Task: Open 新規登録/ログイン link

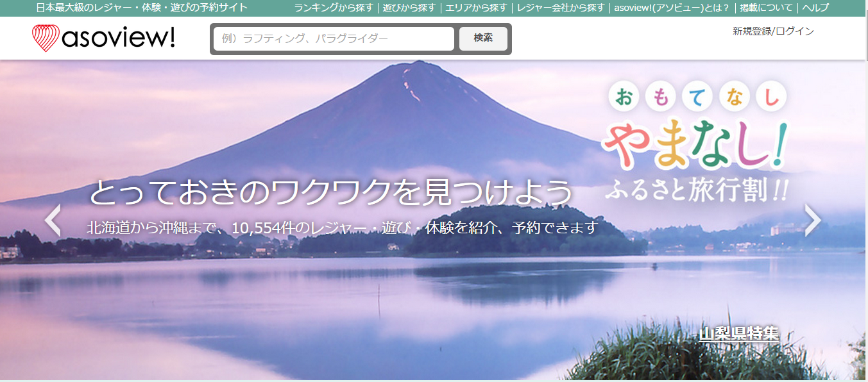Action: [773, 31]
